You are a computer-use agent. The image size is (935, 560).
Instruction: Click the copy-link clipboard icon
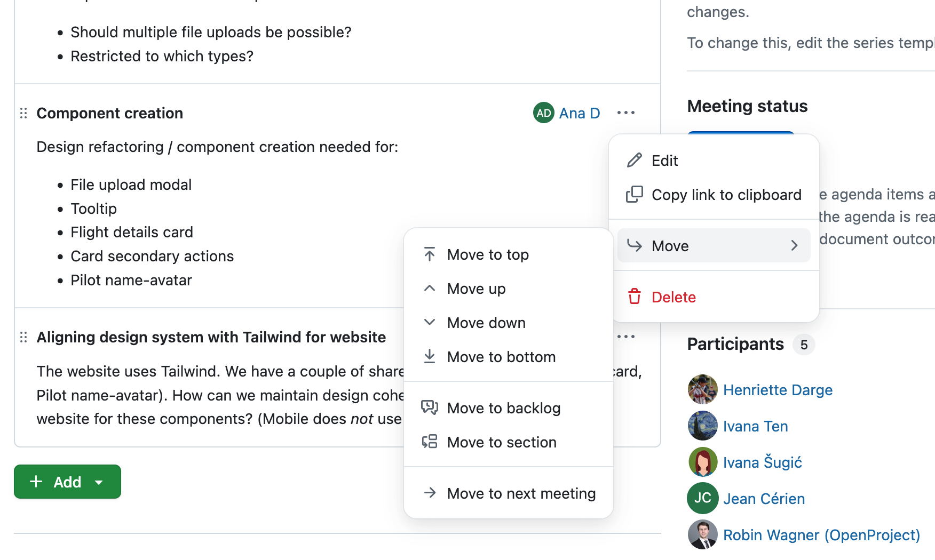pyautogui.click(x=634, y=194)
